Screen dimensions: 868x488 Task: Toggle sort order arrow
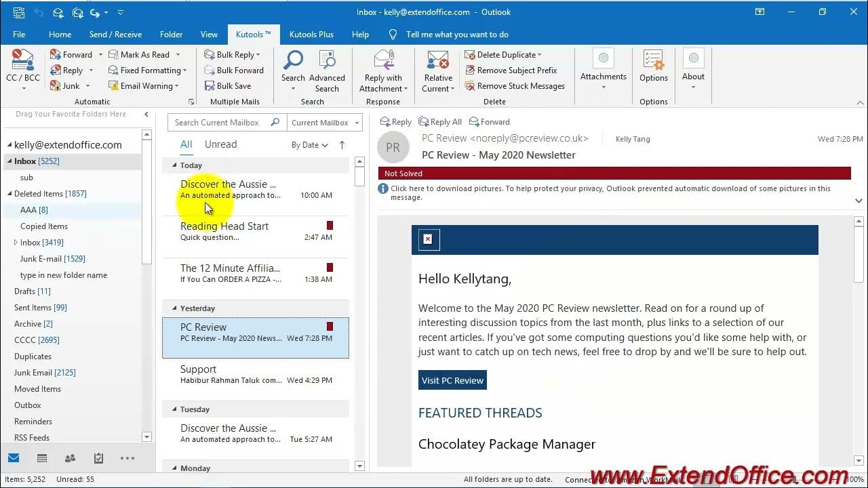point(342,144)
